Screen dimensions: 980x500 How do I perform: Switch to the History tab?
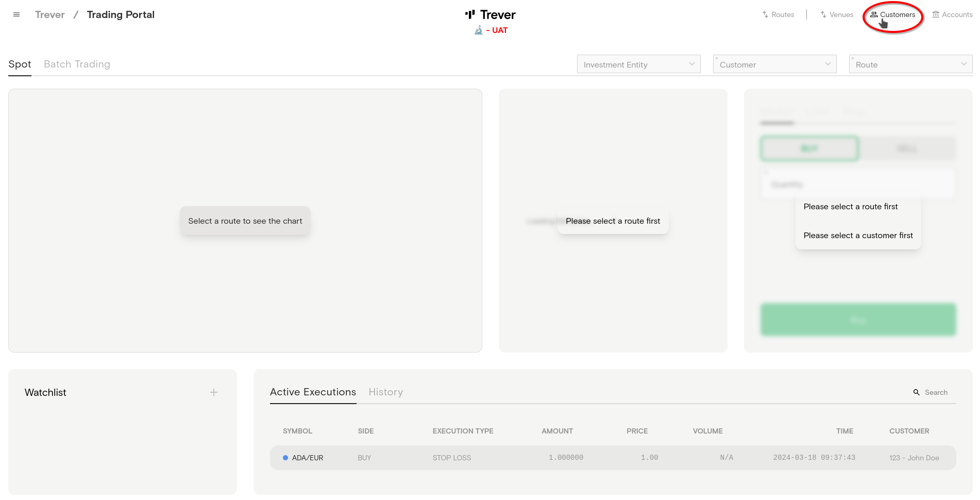(385, 392)
